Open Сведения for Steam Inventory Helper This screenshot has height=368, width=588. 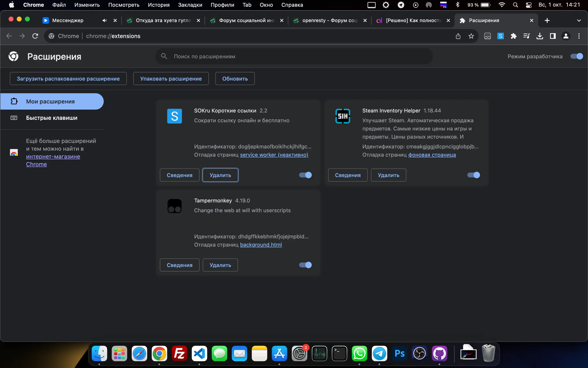[348, 175]
